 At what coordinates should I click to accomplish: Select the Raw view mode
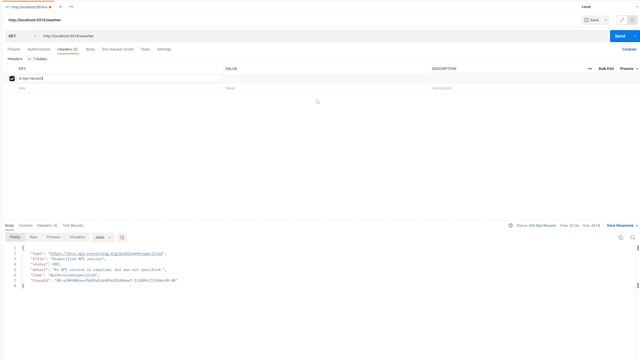(x=33, y=237)
